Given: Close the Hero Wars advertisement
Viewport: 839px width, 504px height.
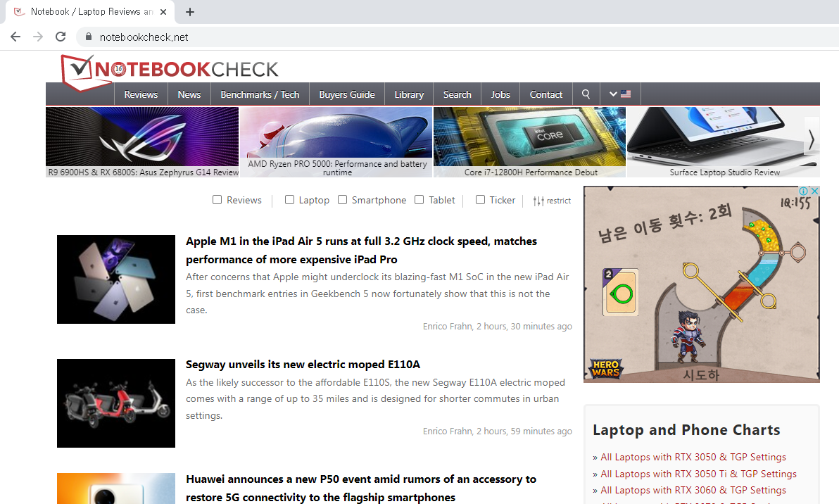Looking at the screenshot, I should pos(814,191).
